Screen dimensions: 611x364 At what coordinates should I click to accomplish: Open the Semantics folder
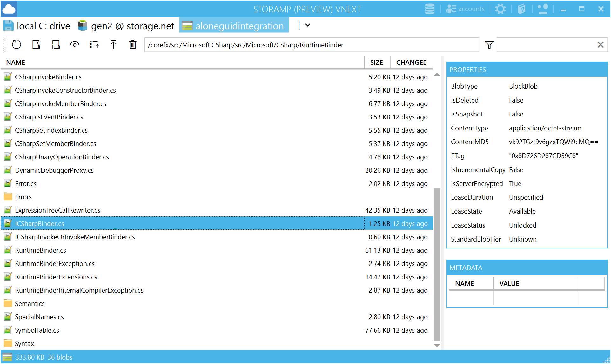30,304
